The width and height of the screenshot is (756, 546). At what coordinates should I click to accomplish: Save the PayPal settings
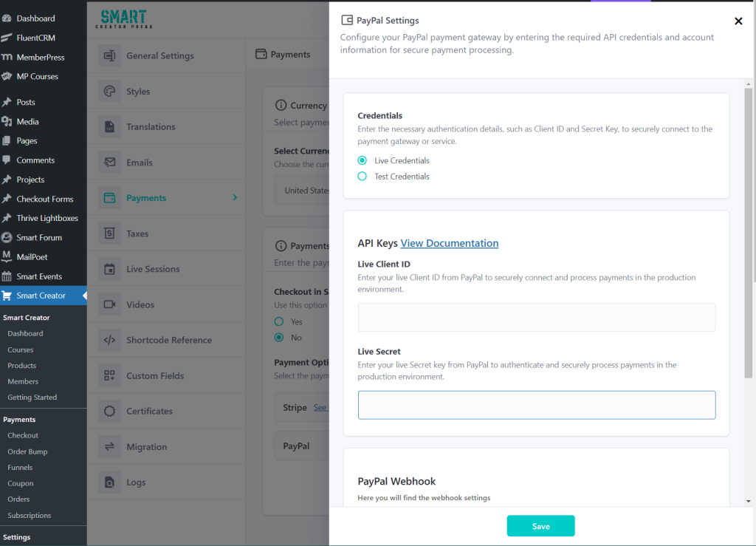pos(540,526)
